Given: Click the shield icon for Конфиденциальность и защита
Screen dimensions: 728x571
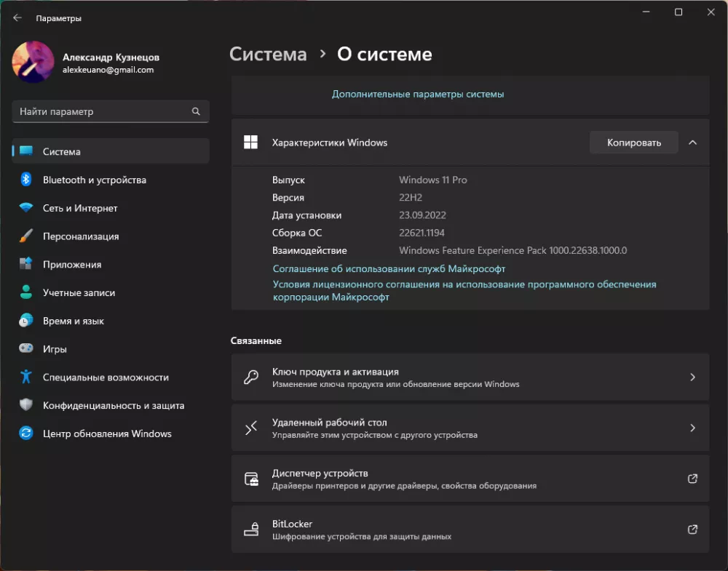Looking at the screenshot, I should pyautogui.click(x=26, y=405).
